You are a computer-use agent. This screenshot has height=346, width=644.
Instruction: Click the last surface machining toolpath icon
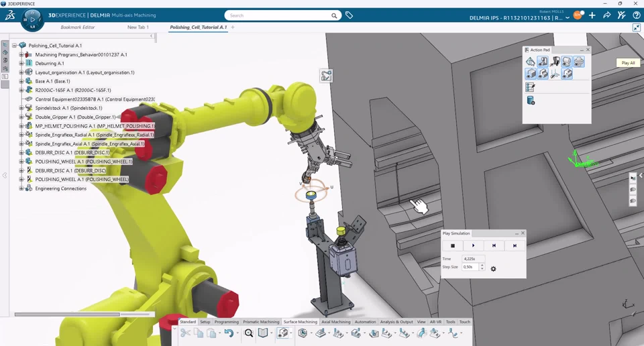click(453, 333)
